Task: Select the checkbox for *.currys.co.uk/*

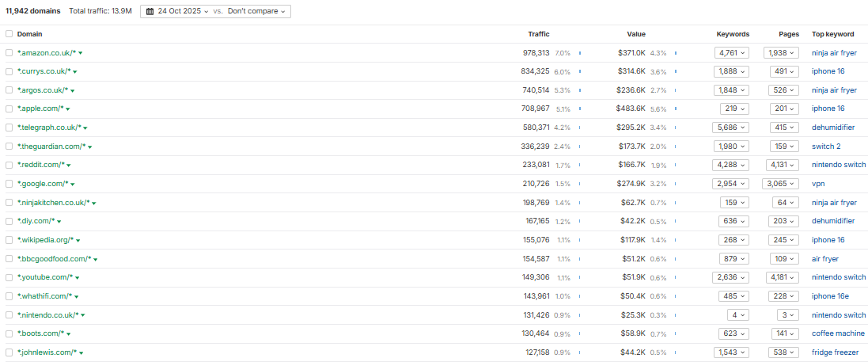Action: click(9, 71)
